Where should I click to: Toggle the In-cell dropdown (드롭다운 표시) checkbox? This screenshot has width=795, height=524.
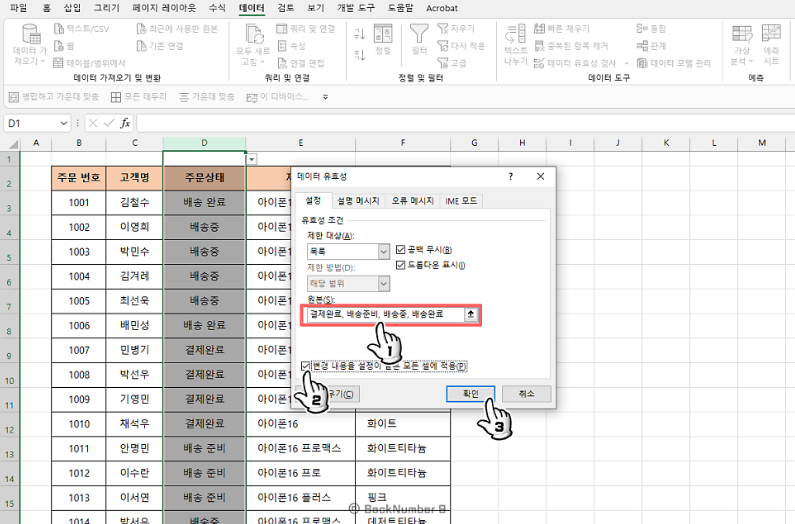click(x=402, y=265)
